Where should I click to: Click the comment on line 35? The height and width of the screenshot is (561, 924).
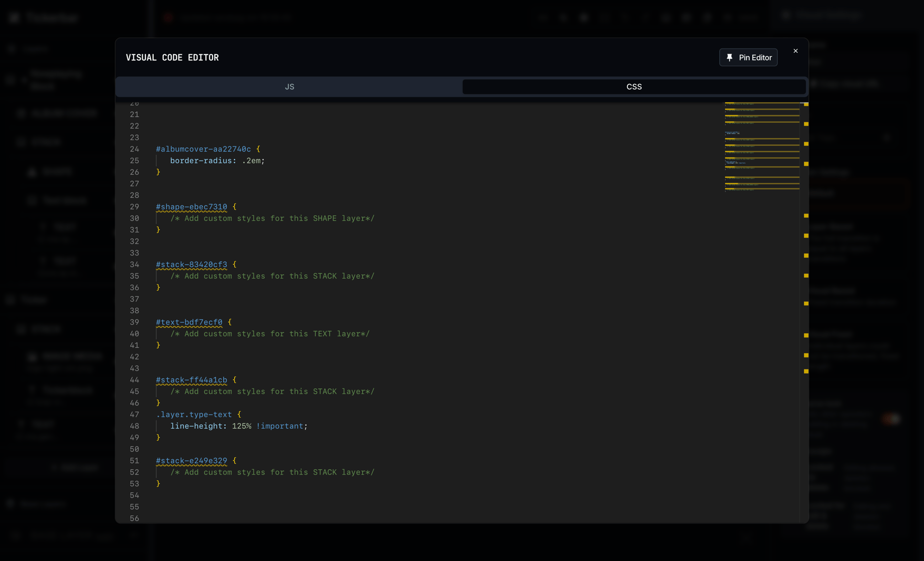pyautogui.click(x=272, y=276)
